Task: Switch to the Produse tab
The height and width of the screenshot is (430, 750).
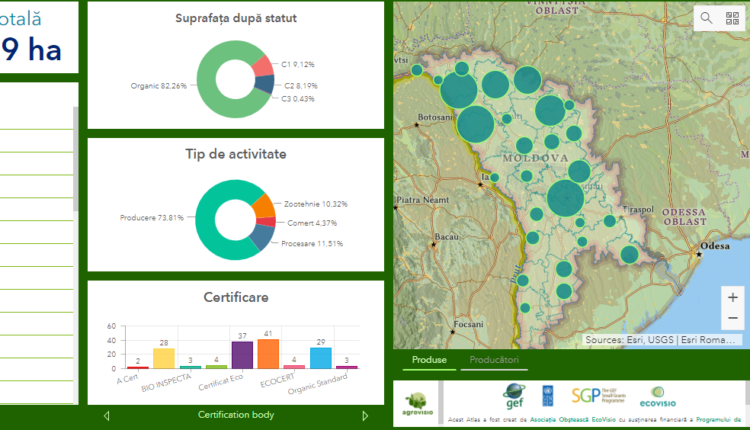Action: click(x=429, y=360)
